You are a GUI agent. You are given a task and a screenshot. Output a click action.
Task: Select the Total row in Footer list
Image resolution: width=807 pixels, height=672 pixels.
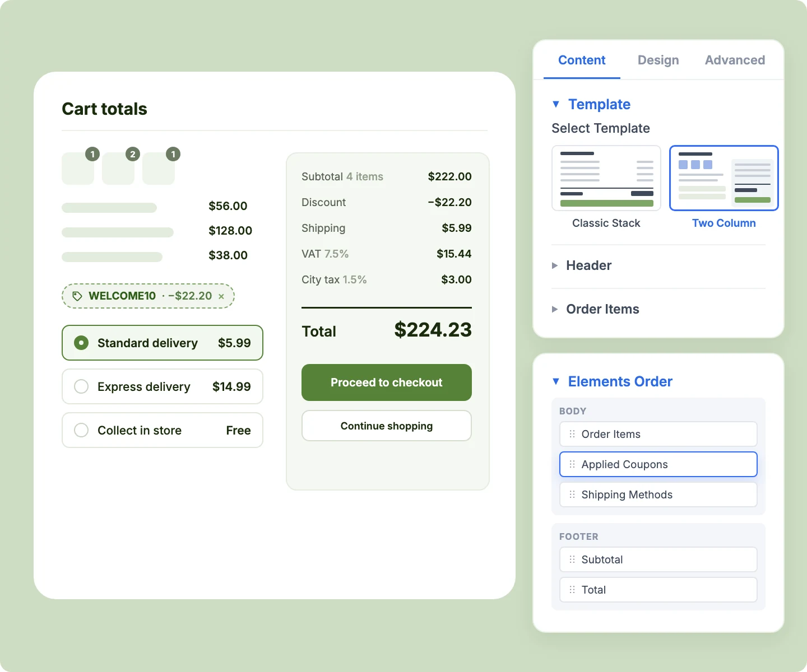[658, 590]
